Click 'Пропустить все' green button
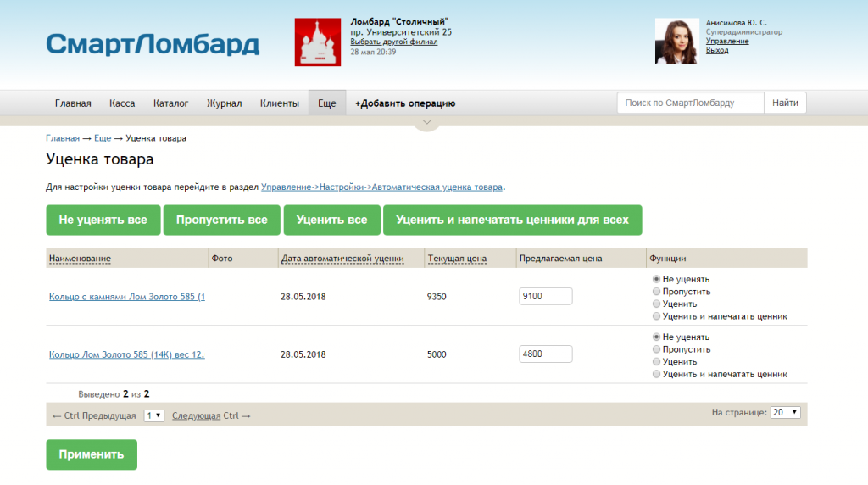 pyautogui.click(x=221, y=220)
